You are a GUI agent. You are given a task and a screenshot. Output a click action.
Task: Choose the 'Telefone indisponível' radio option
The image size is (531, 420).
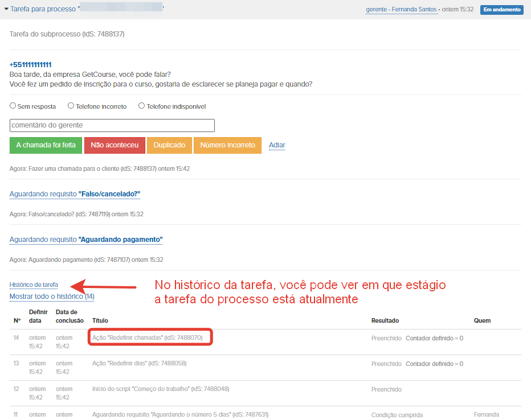(x=141, y=106)
